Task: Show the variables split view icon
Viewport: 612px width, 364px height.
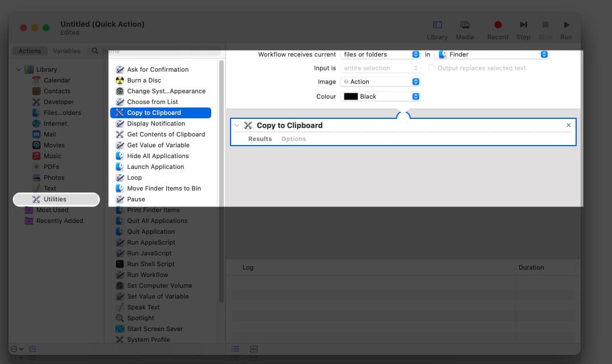Action: (x=254, y=349)
